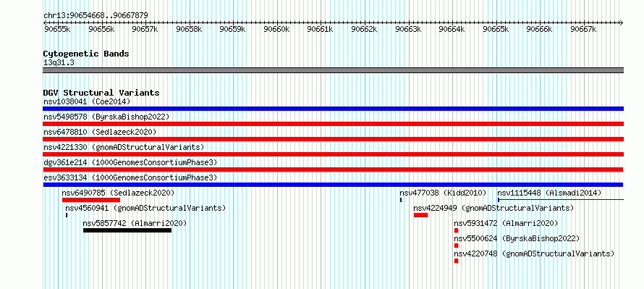The image size is (644, 289).
Task: Click ruler position 90656k
Action: click(101, 29)
